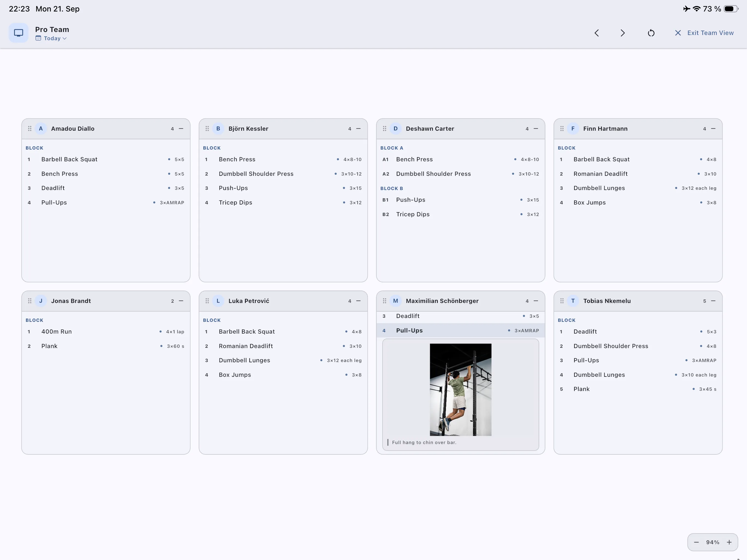Click the Pro Team title
The height and width of the screenshot is (560, 747).
52,29
